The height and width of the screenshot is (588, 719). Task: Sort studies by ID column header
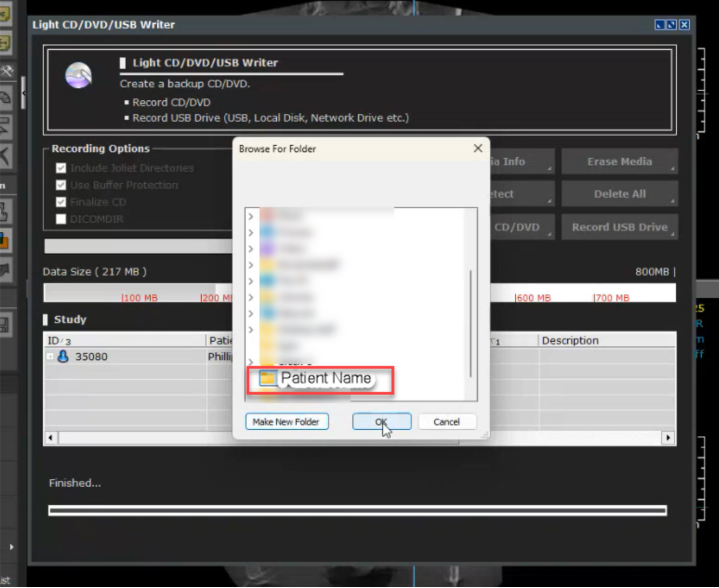[59, 340]
